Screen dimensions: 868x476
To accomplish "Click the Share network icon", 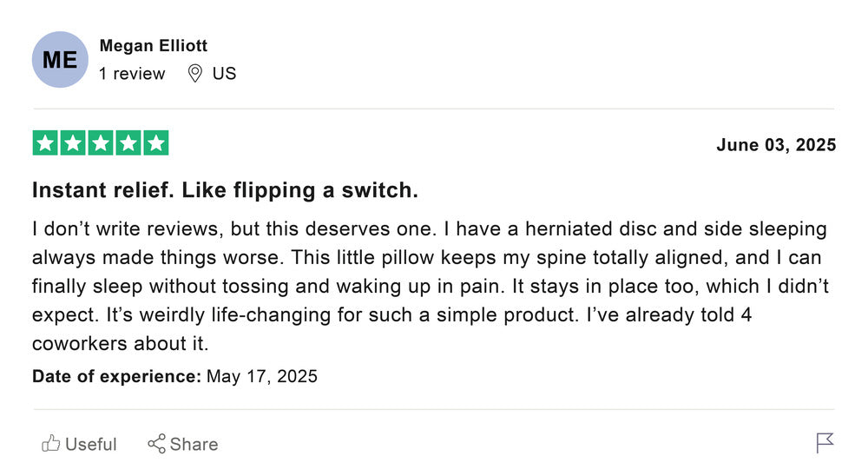I will coord(156,444).
